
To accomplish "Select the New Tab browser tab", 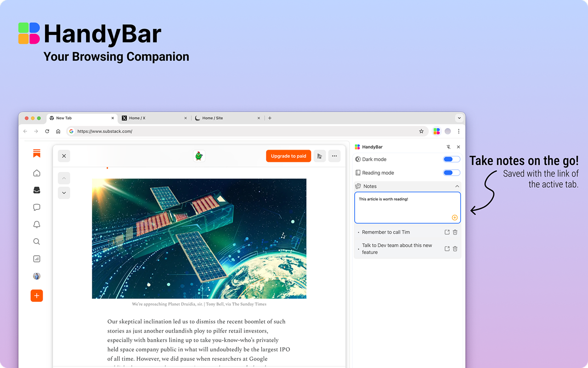I will point(64,118).
